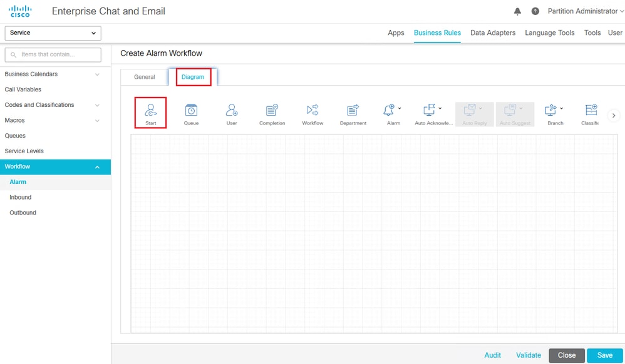Viewport: 625px width, 364px height.
Task: Select the Auto Reply node icon
Action: pos(470,110)
